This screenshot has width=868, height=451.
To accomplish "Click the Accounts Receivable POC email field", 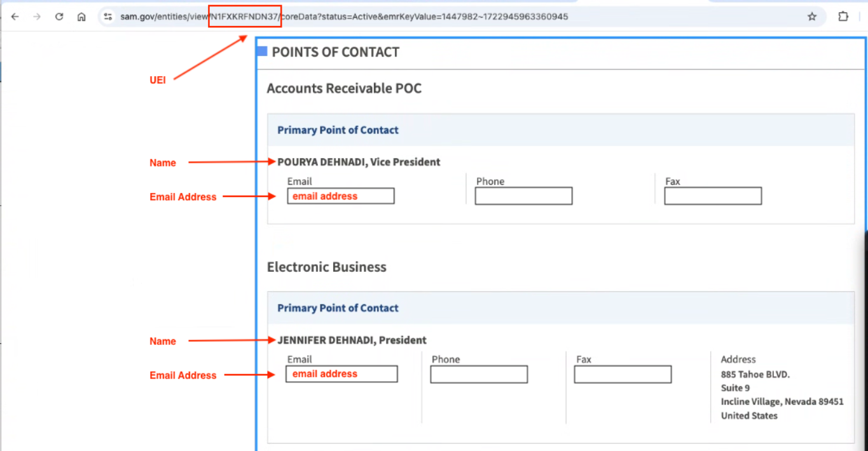I will pos(340,196).
